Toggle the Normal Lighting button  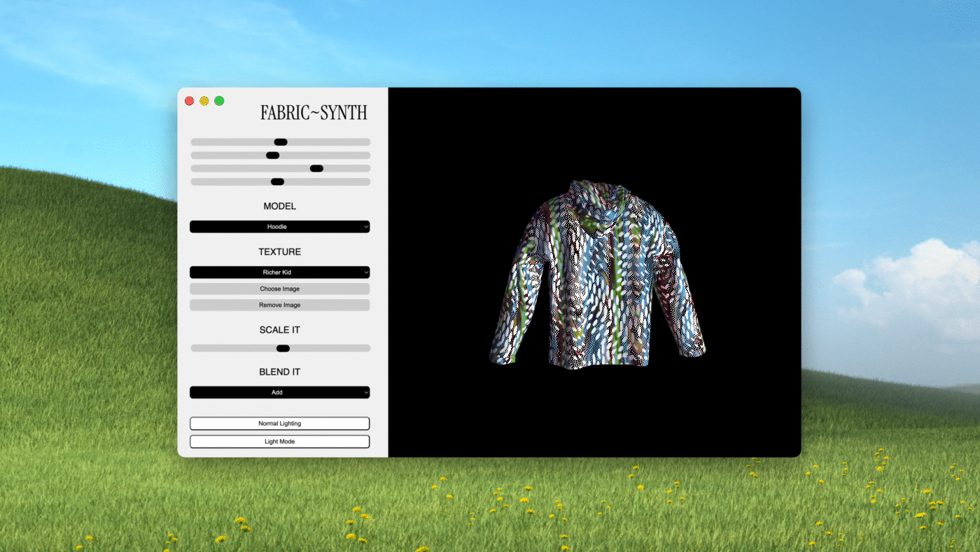279,424
